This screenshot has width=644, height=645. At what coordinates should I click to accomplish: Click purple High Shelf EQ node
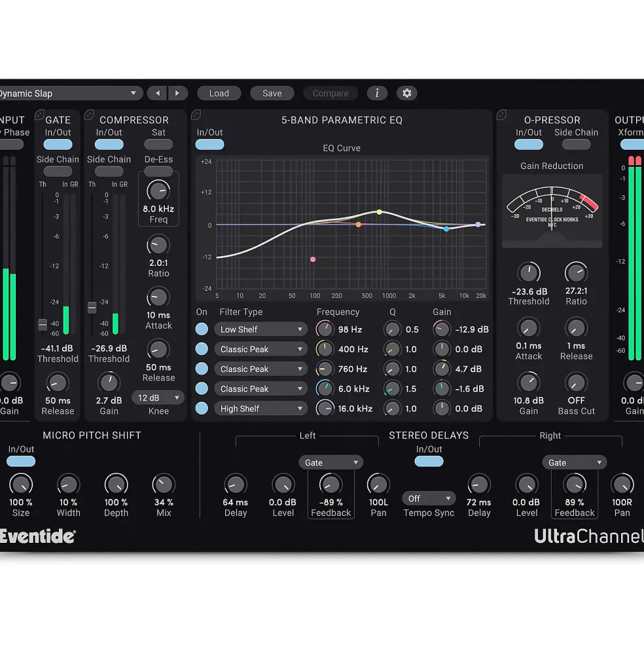click(478, 225)
